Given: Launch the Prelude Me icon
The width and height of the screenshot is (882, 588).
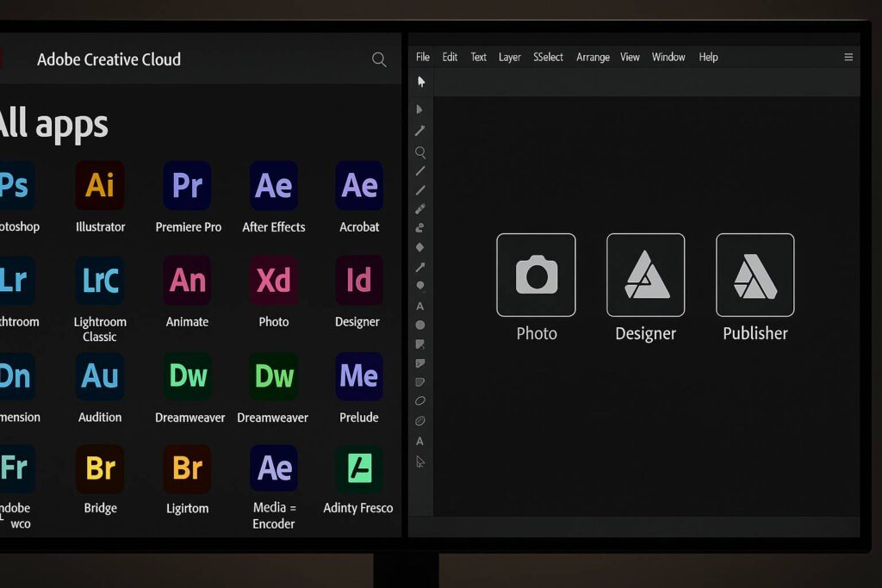Looking at the screenshot, I should click(359, 376).
